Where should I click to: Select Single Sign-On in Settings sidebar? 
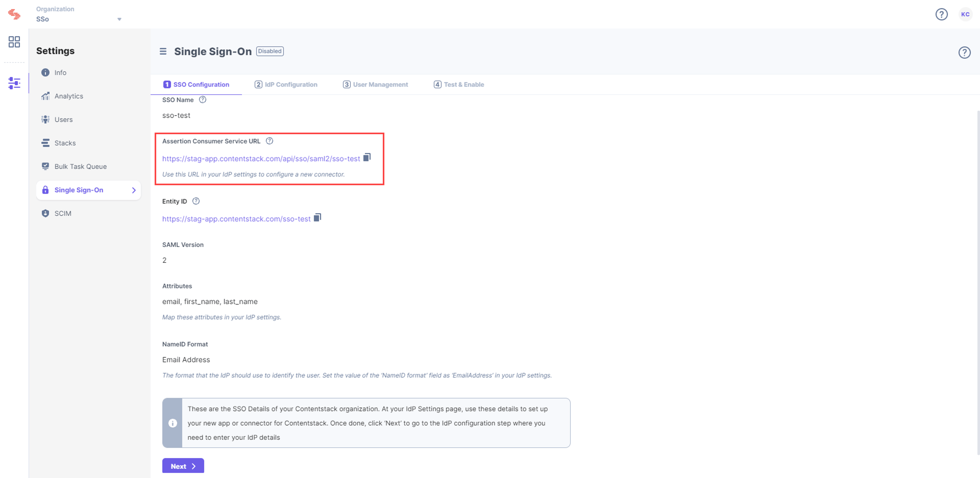88,190
